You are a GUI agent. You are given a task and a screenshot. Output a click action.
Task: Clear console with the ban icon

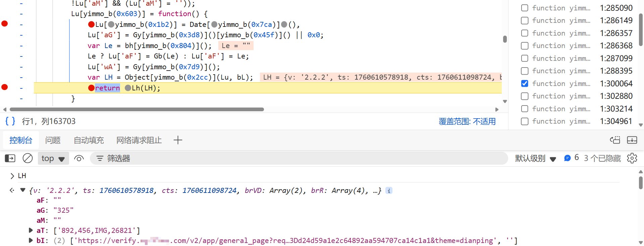tap(28, 158)
